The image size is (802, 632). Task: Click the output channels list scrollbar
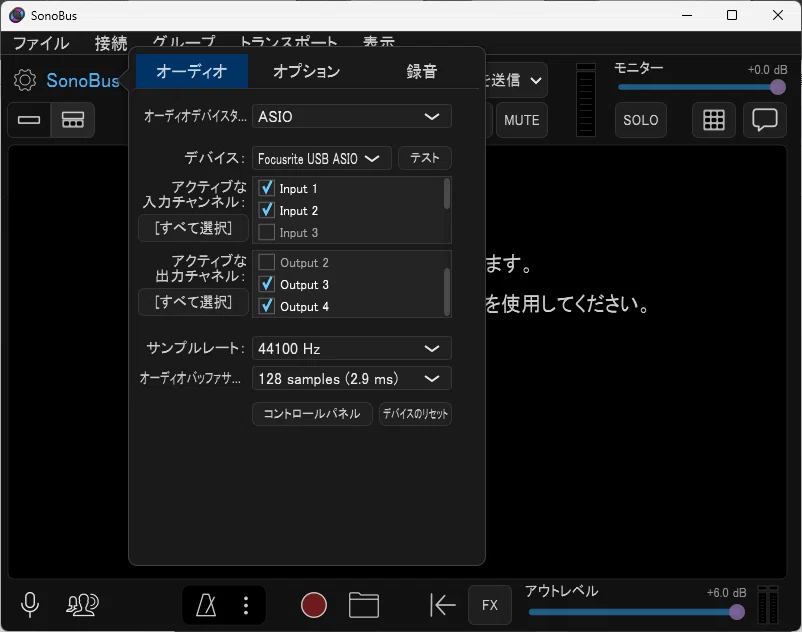tap(447, 292)
